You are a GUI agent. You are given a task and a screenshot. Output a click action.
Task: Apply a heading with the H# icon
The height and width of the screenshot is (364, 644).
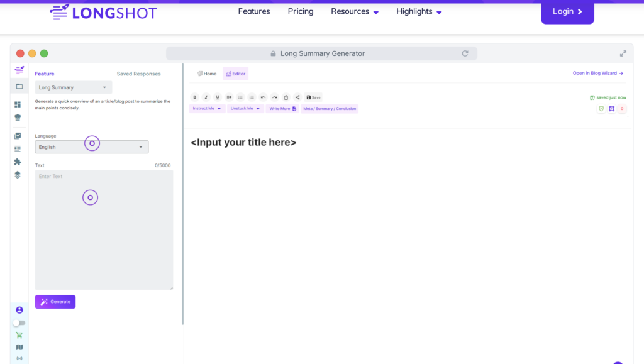tap(229, 97)
